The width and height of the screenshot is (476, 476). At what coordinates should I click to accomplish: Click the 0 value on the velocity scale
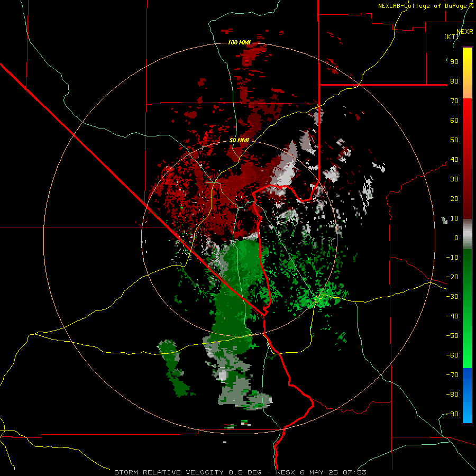point(456,238)
